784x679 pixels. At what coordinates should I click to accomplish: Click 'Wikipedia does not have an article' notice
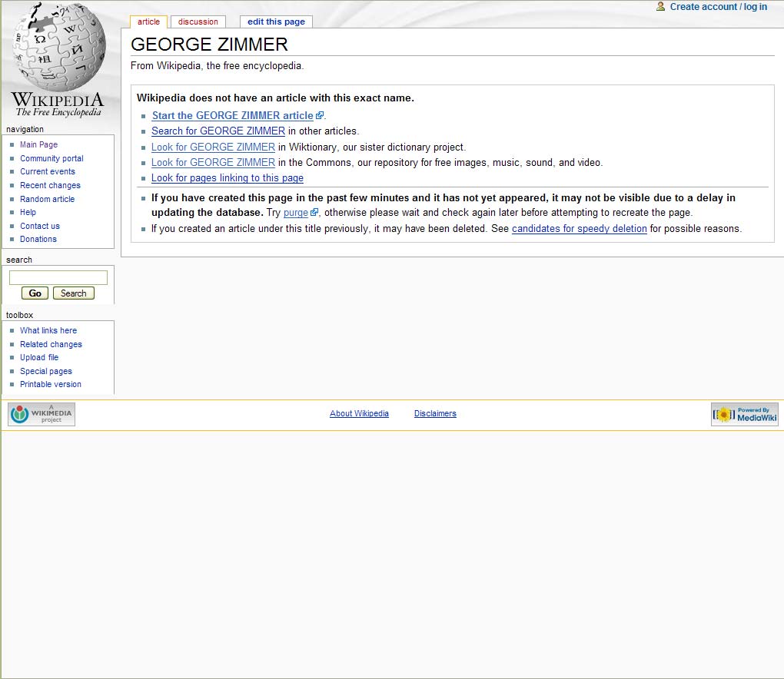click(x=275, y=98)
